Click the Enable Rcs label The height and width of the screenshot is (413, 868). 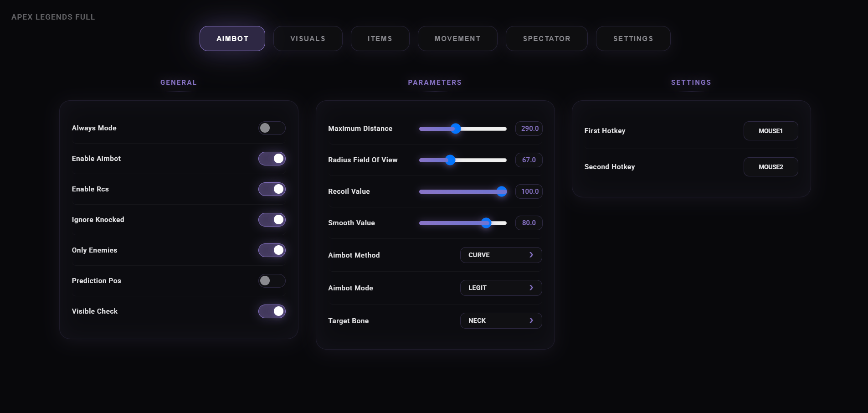pos(90,189)
